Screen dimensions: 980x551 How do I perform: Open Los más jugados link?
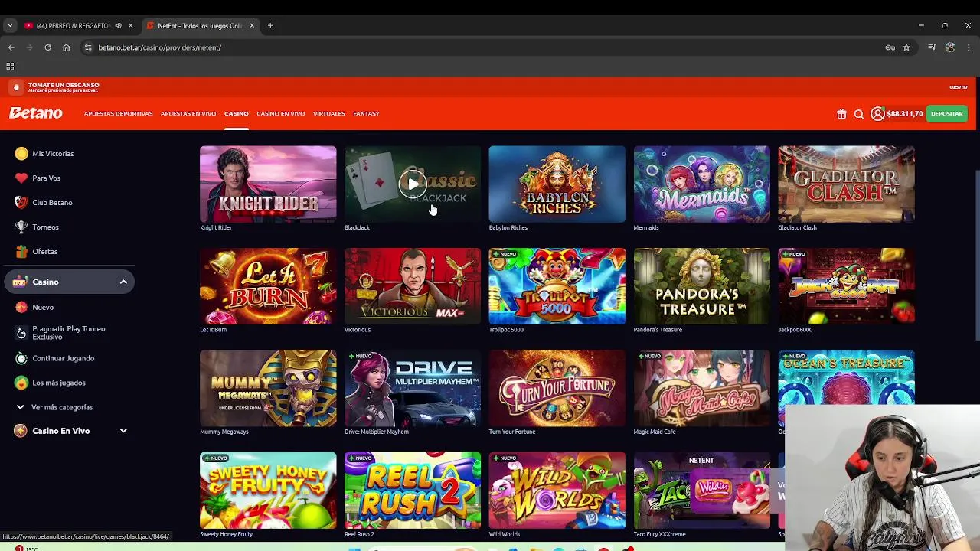tap(59, 383)
